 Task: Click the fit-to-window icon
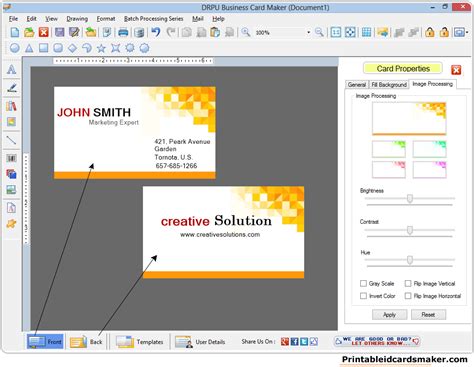click(350, 32)
